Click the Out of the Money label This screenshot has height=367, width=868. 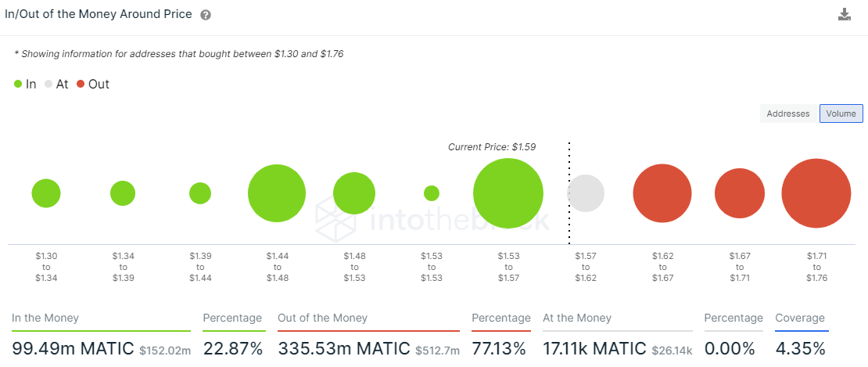(x=322, y=318)
